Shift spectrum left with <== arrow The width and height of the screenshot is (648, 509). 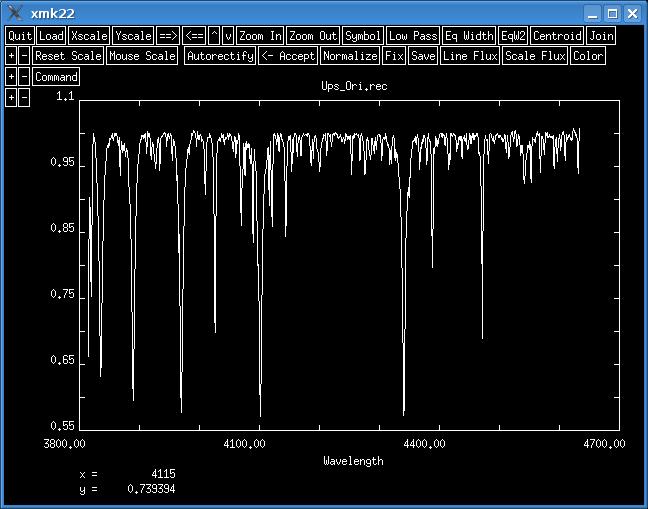click(x=194, y=36)
